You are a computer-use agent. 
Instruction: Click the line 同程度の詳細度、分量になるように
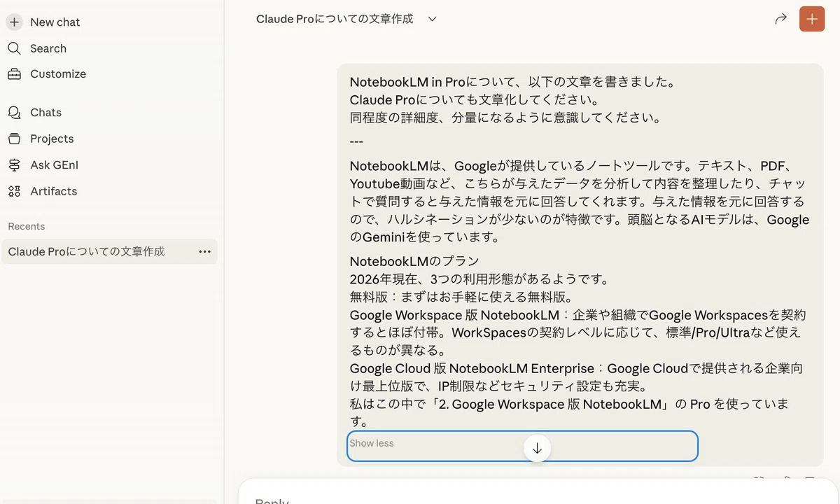(x=506, y=118)
